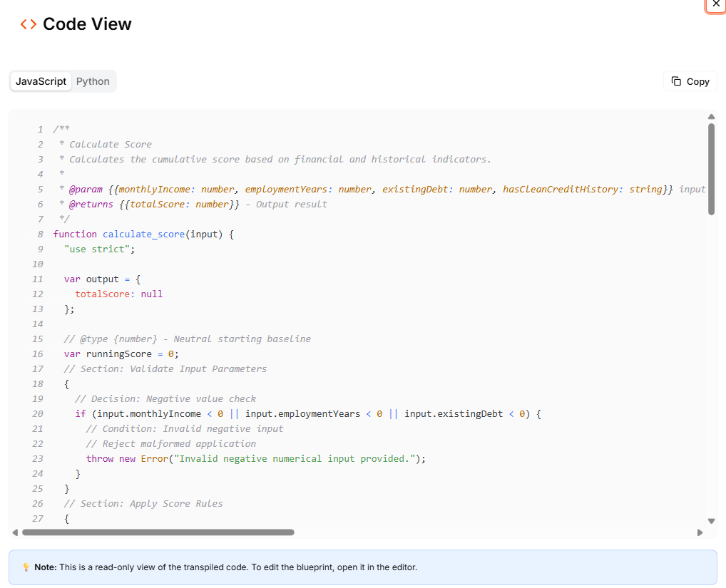This screenshot has height=588, width=726.
Task: Click the function name calculate_score
Action: tap(143, 234)
